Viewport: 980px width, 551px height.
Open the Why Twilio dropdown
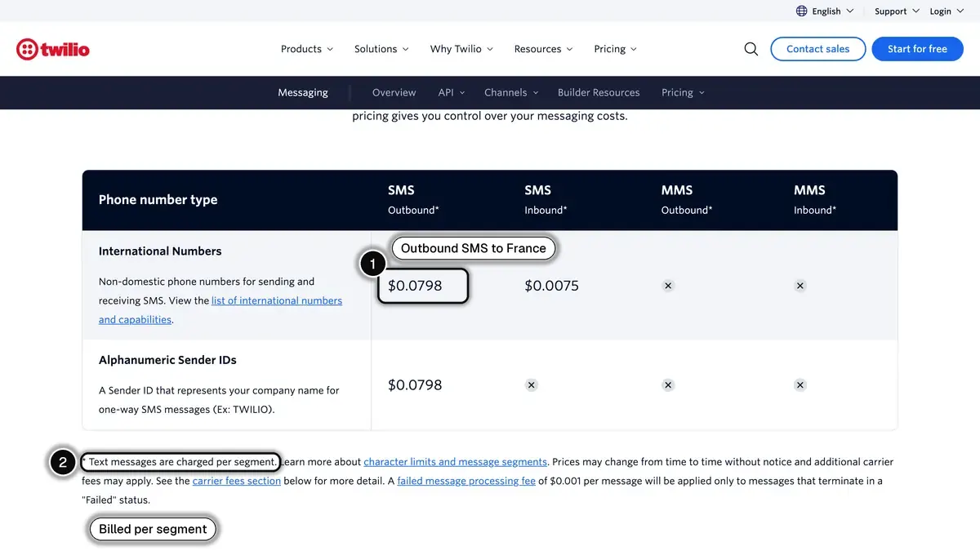pyautogui.click(x=461, y=49)
